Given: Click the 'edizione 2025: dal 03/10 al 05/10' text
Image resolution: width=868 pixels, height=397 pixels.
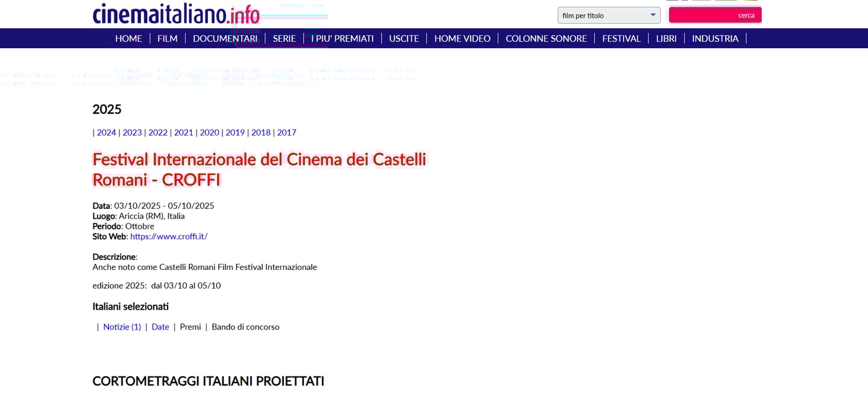Looking at the screenshot, I should pyautogui.click(x=157, y=286).
